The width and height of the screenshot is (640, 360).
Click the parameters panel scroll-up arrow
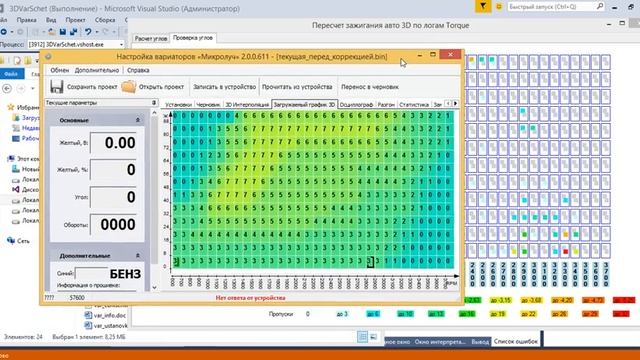pyautogui.click(x=154, y=113)
